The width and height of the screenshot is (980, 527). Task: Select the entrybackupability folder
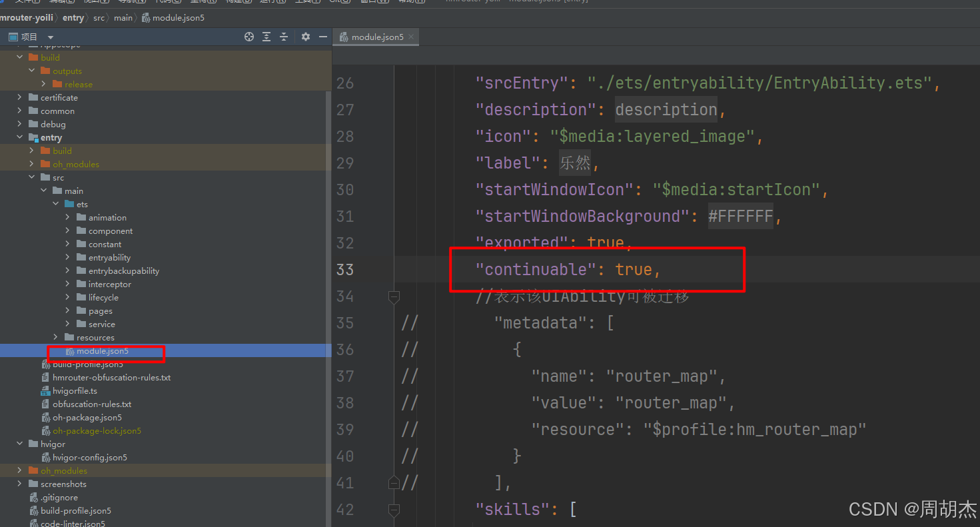pos(124,270)
